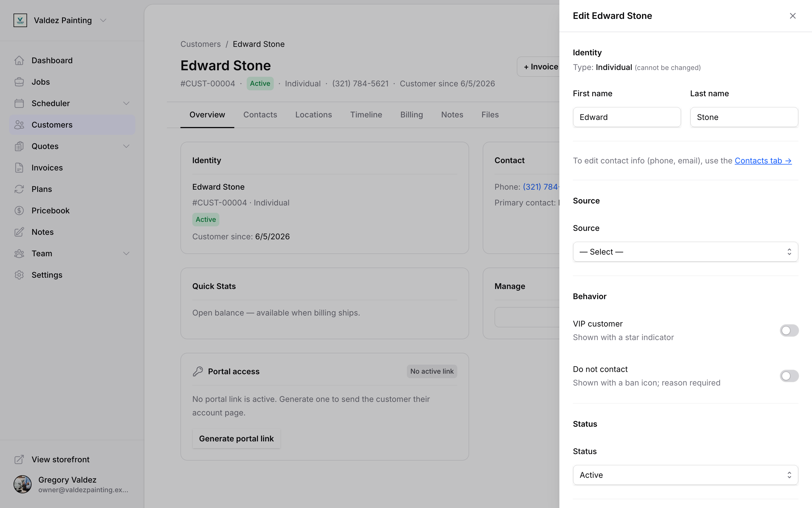Image resolution: width=812 pixels, height=508 pixels.
Task: Open the Files tab
Action: [x=490, y=115]
